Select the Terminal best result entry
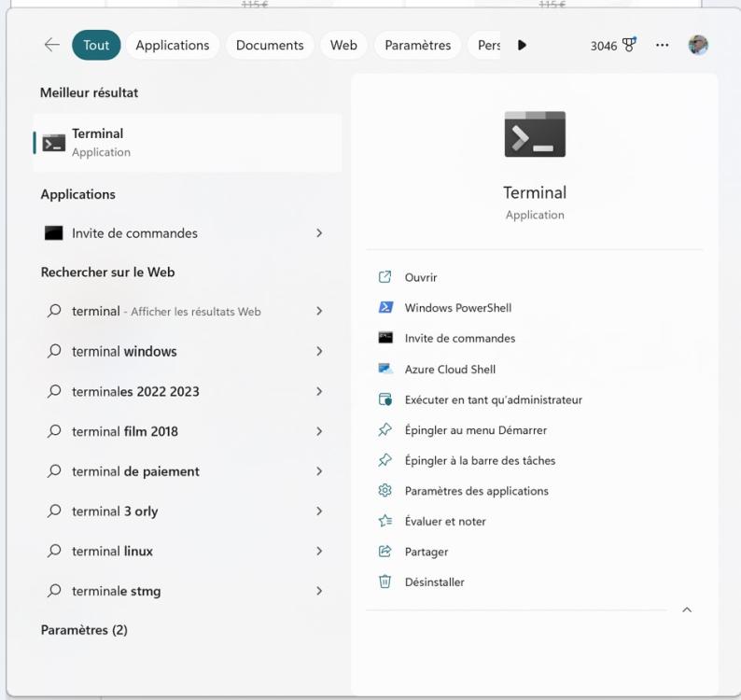 coord(187,143)
